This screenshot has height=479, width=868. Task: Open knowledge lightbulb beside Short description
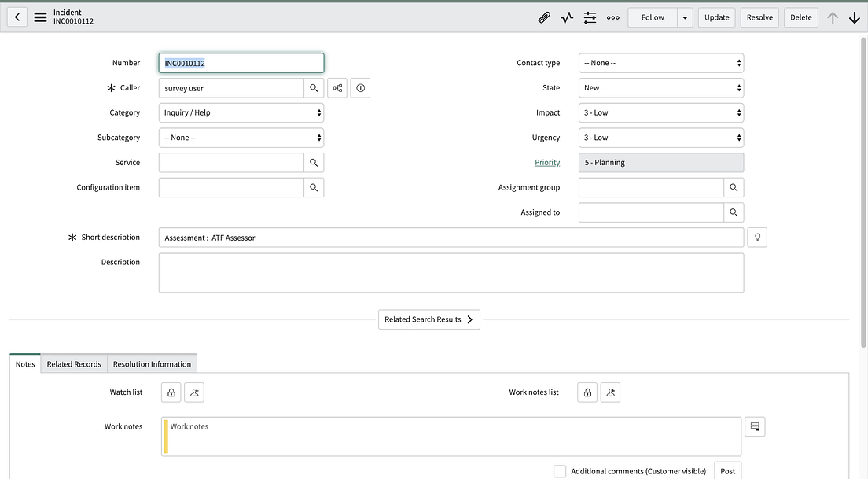pyautogui.click(x=756, y=237)
